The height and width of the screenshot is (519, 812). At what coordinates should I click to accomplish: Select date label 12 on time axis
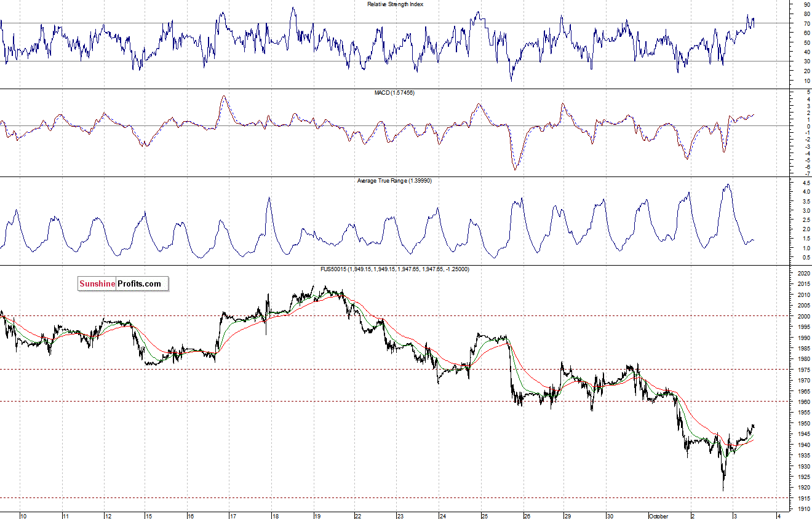tap(108, 516)
